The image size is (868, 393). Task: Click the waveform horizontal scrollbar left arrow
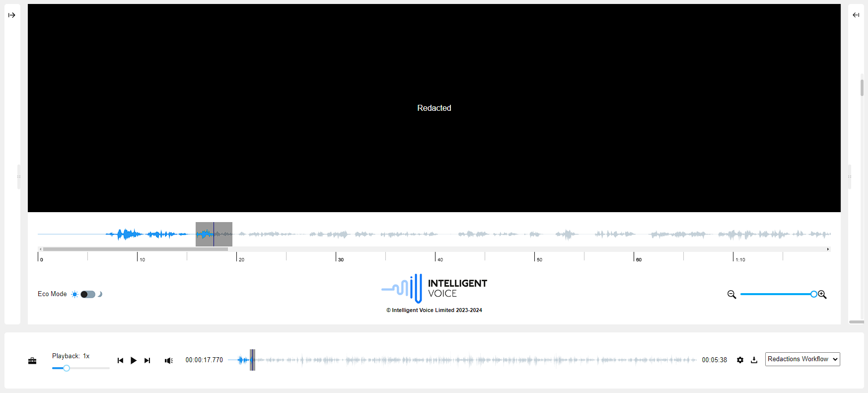point(41,249)
